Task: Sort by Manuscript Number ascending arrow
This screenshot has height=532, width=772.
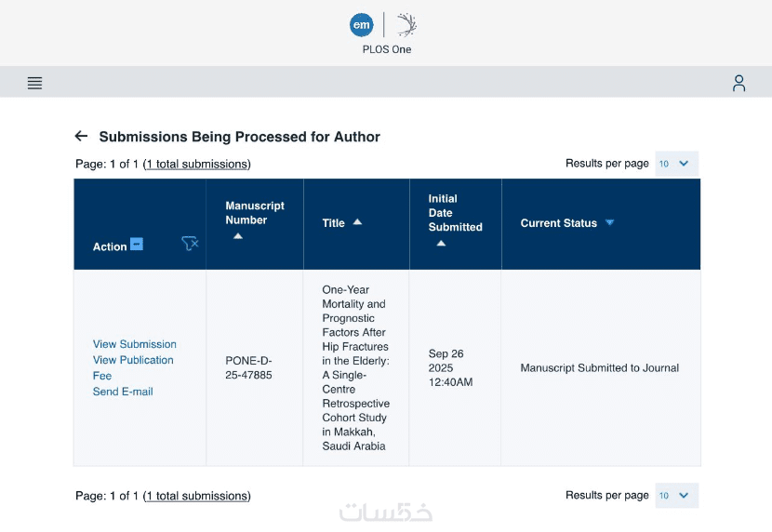Action: click(x=238, y=236)
